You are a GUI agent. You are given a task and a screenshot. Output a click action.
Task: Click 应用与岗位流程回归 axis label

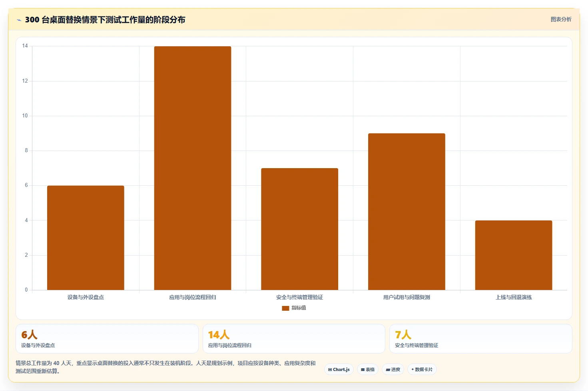pos(193,297)
